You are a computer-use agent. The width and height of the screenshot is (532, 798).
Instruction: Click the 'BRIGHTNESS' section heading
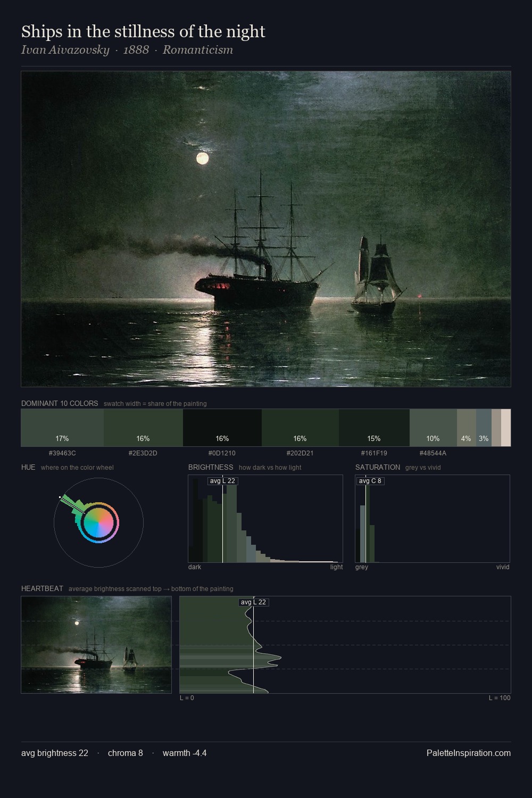pos(211,468)
